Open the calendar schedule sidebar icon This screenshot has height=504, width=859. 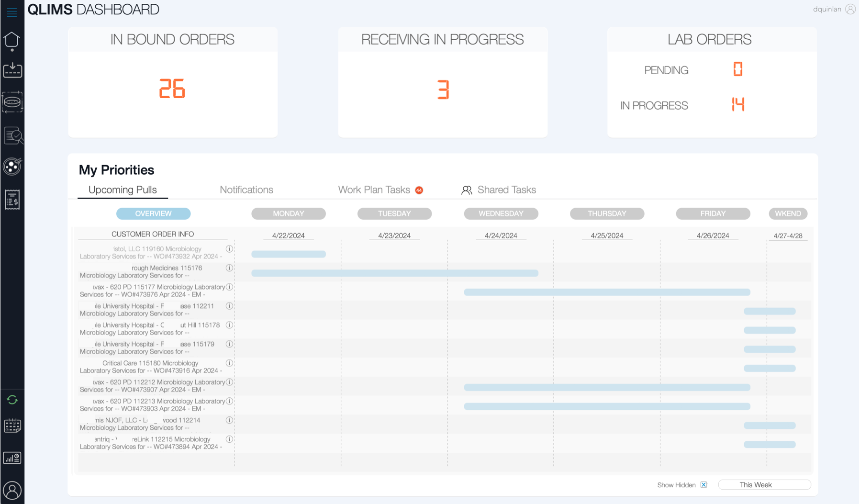pos(12,426)
